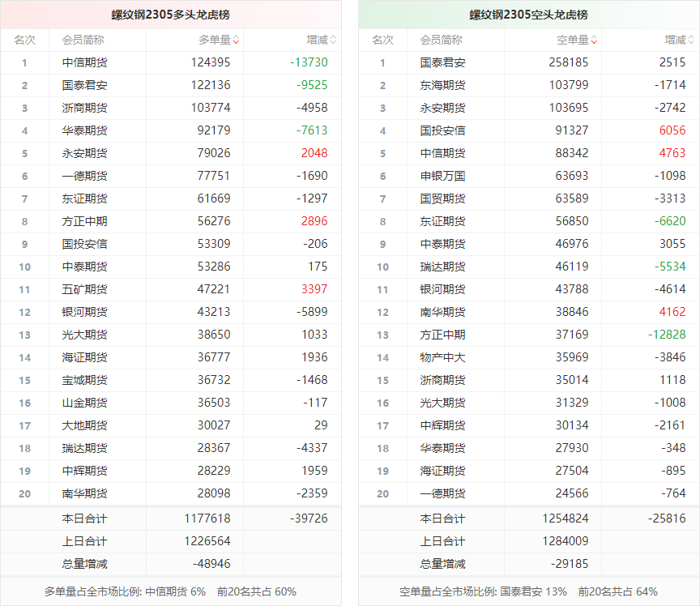Viewport: 700px width, 606px height.
Task: Click 名次 column header in long table
Action: point(24,40)
